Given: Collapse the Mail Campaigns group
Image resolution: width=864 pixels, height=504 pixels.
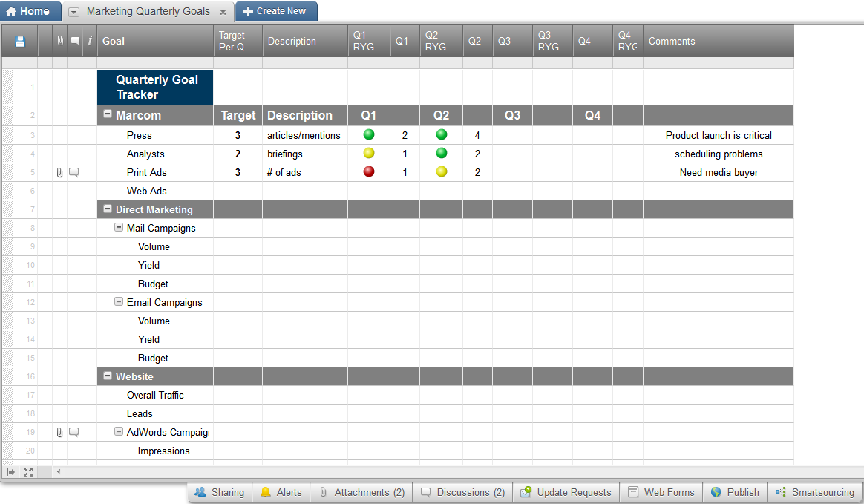Looking at the screenshot, I should point(119,227).
